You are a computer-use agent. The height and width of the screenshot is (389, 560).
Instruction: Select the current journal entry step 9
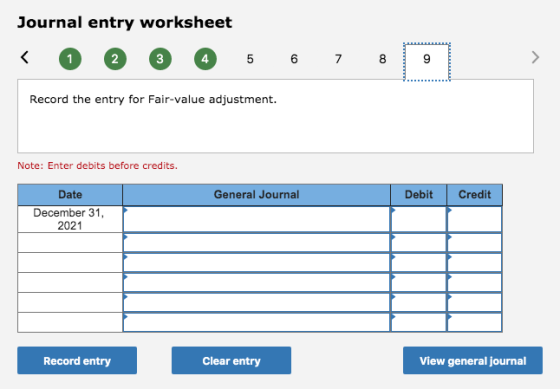coord(427,61)
